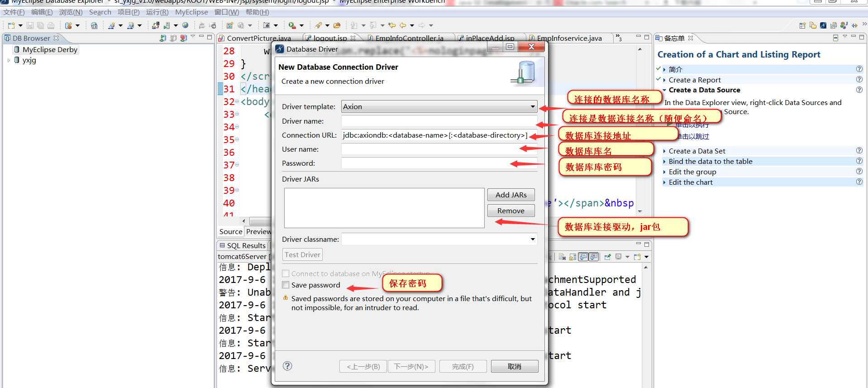Click the help icon beside Create a Report
Screen dimensions: 868x388
tap(859, 79)
